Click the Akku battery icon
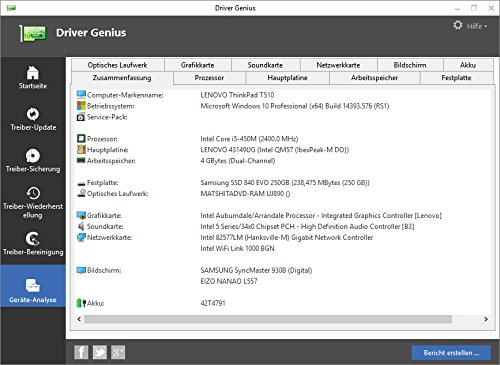 tap(81, 303)
